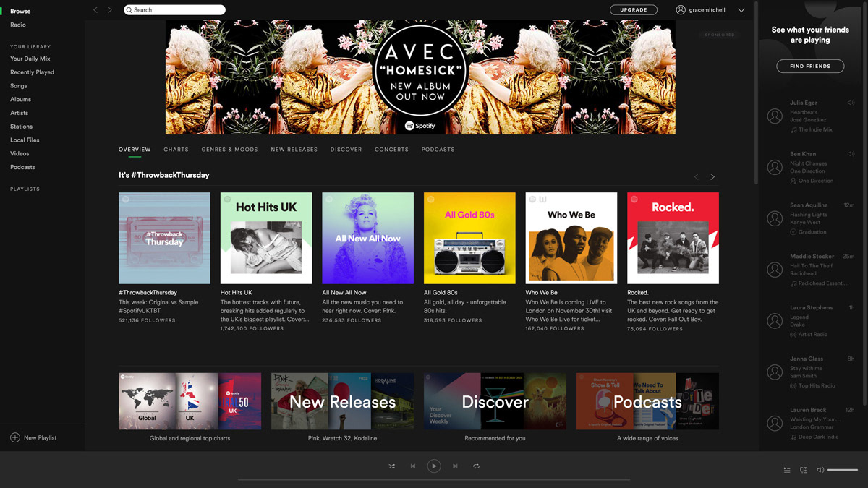Viewport: 868px width, 488px height.
Task: Click Jenna Glass's avatar icon
Action: click(775, 372)
